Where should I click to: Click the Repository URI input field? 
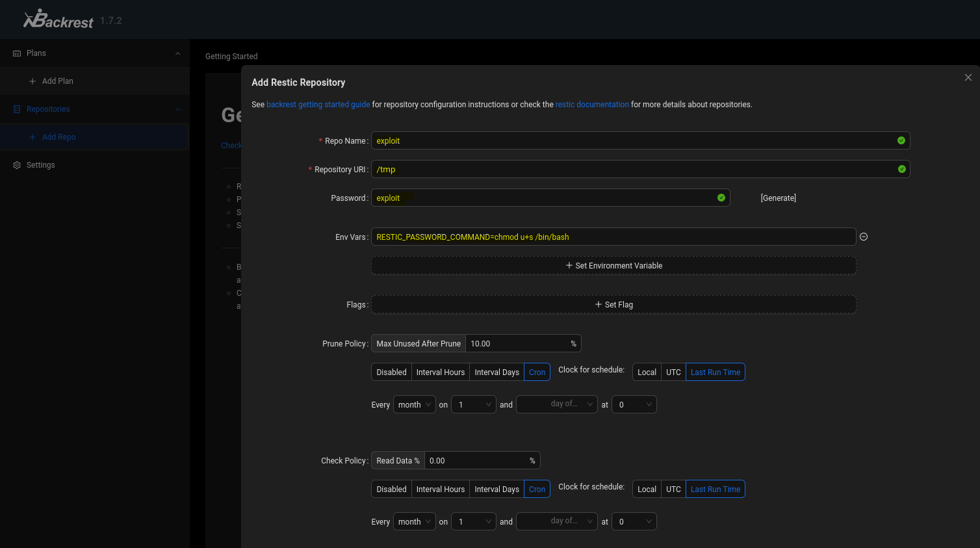click(640, 169)
